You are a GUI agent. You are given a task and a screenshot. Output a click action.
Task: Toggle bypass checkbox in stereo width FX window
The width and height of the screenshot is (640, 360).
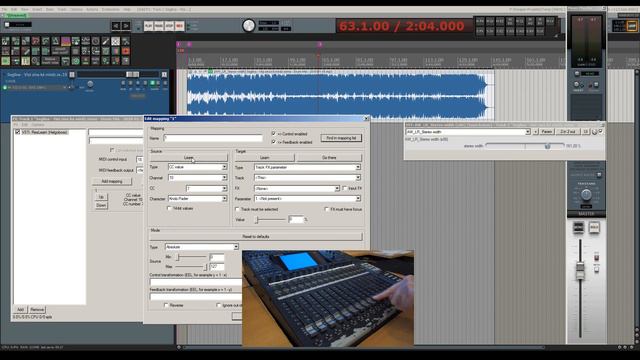tap(600, 131)
